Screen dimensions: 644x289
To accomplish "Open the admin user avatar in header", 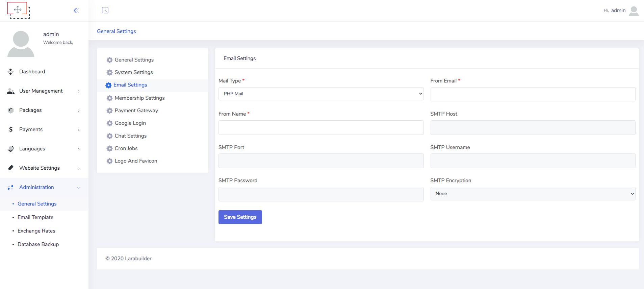I will point(634,11).
